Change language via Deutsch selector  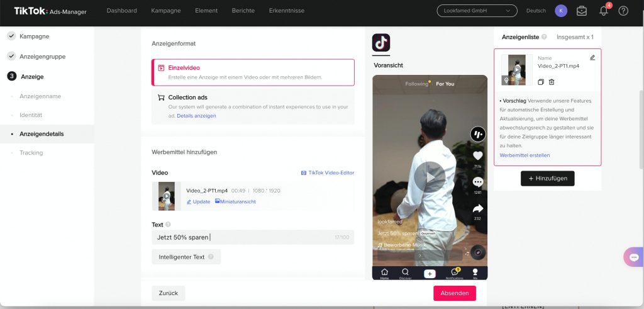point(536,11)
